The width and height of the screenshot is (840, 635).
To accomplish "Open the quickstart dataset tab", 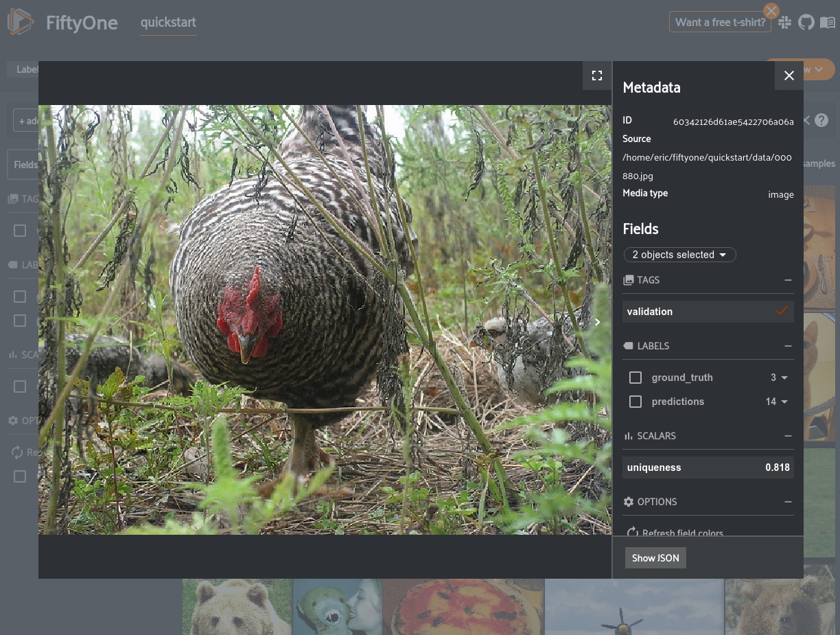I will pyautogui.click(x=168, y=22).
